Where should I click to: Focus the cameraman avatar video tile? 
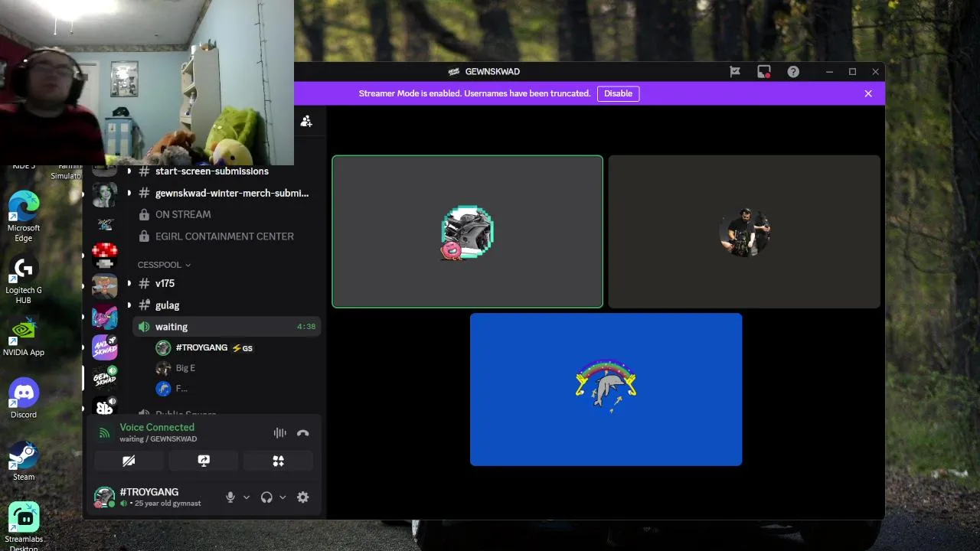744,231
